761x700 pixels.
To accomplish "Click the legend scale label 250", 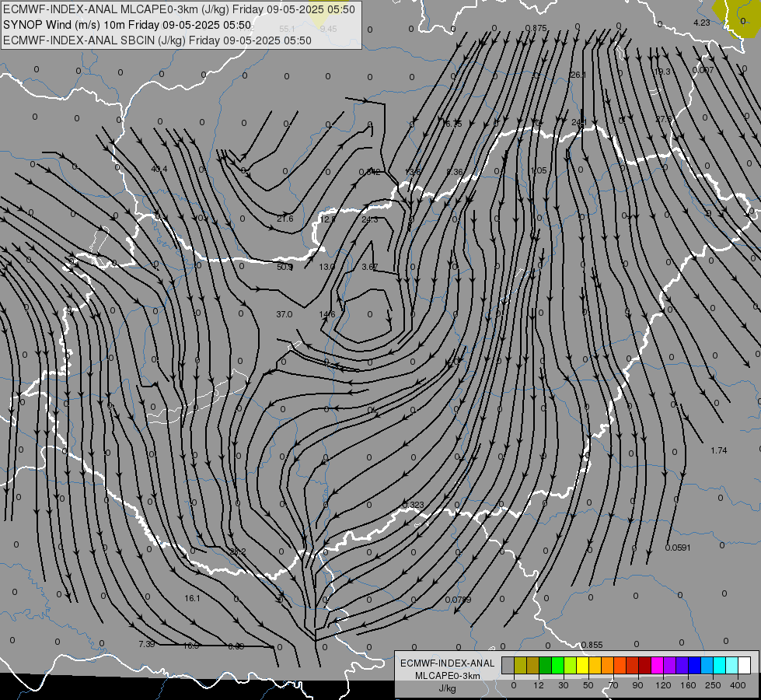I will click(713, 685).
